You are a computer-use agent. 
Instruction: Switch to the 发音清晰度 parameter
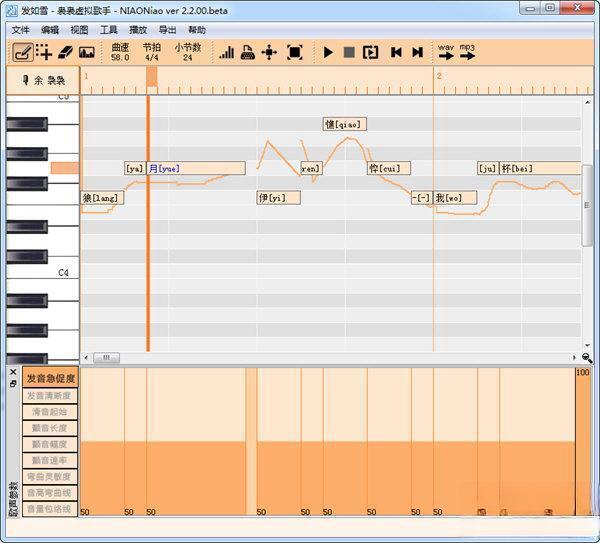click(50, 396)
